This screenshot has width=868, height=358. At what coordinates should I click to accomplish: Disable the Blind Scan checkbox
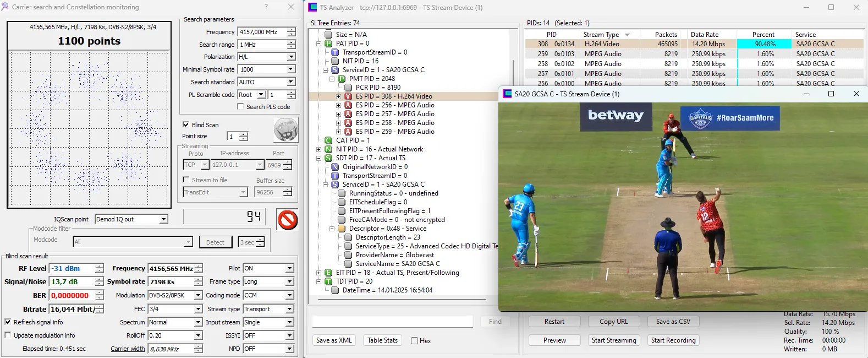point(186,125)
